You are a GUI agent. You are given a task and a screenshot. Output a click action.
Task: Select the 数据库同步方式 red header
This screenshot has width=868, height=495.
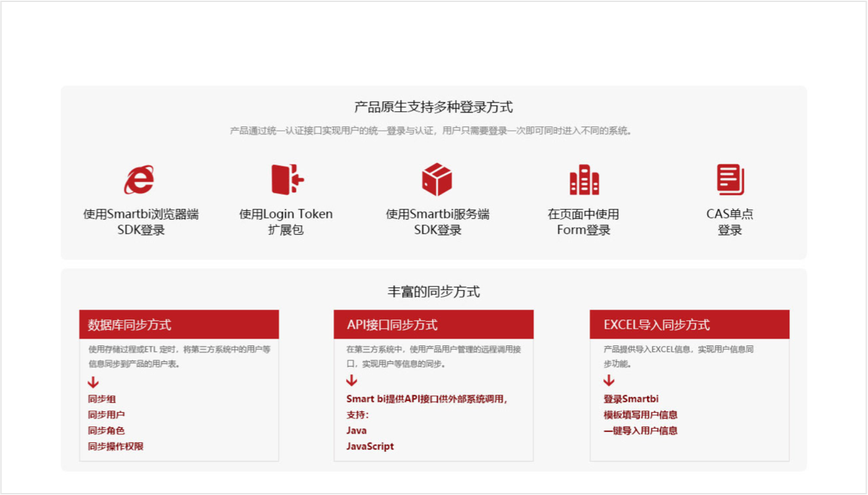pyautogui.click(x=178, y=325)
